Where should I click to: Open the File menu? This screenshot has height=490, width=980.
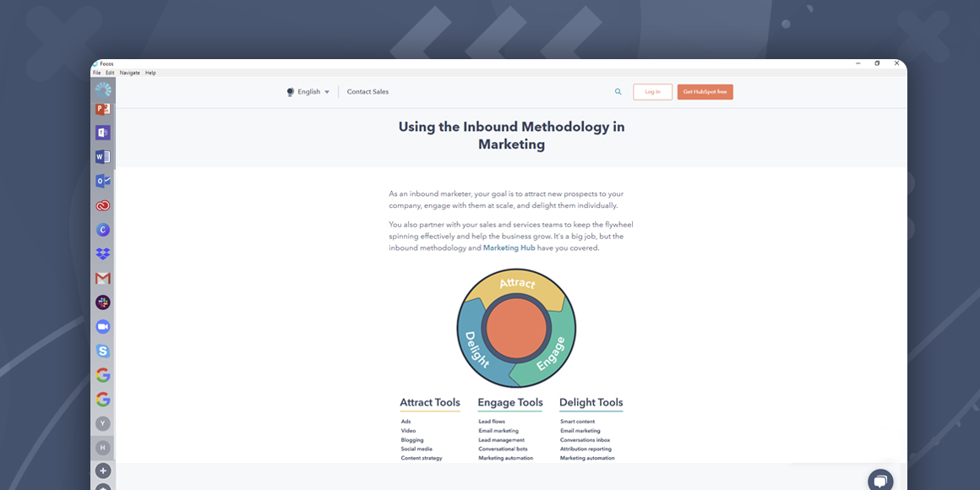click(x=96, y=73)
